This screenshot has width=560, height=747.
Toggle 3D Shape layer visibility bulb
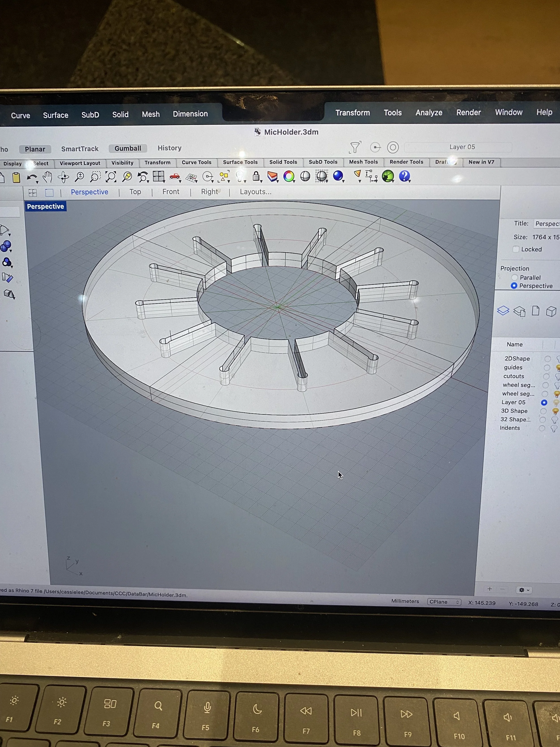pyautogui.click(x=555, y=411)
